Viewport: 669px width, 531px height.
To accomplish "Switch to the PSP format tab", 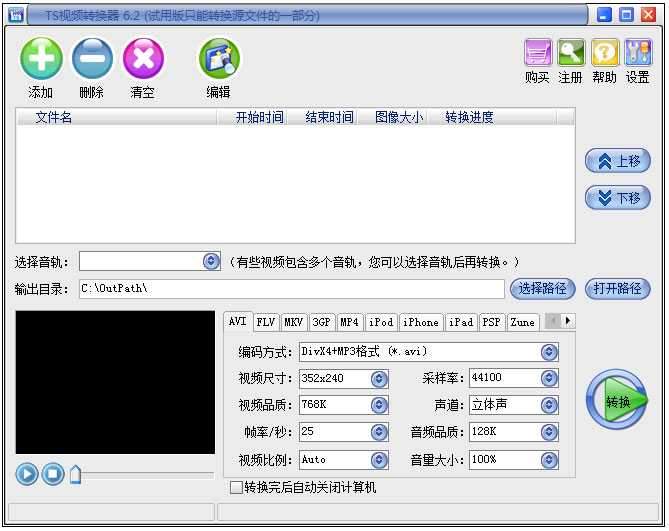I will coord(492,322).
